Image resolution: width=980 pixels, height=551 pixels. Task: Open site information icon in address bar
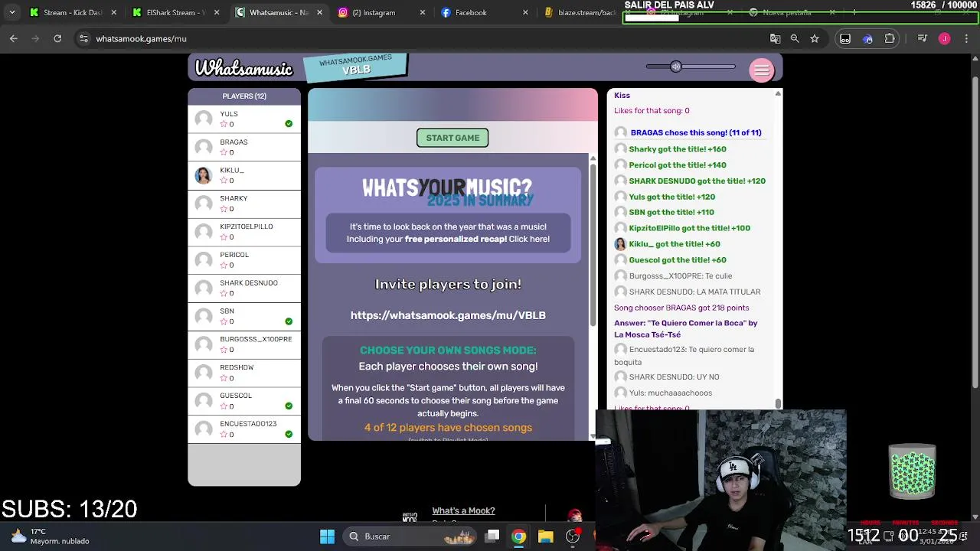pos(83,38)
